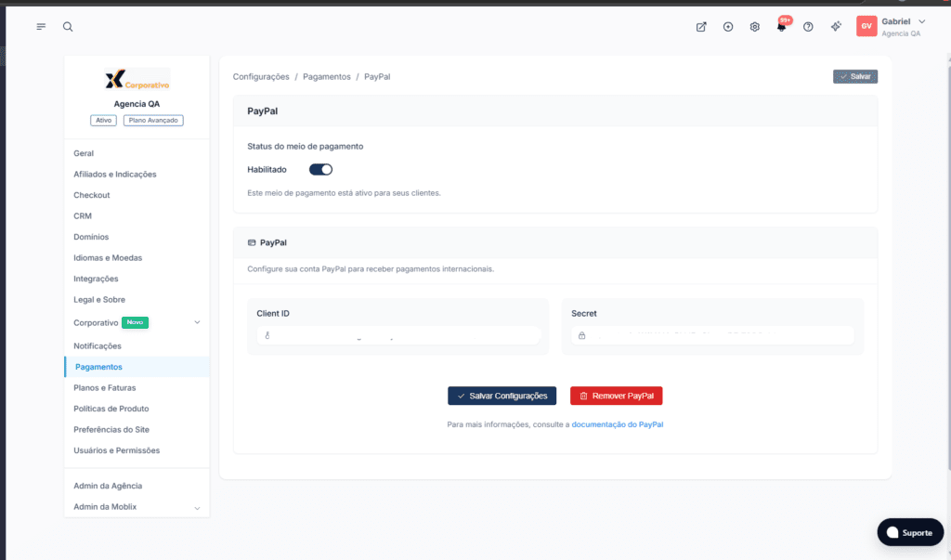
Task: Click the Agencia QA name in sidebar
Action: [137, 104]
